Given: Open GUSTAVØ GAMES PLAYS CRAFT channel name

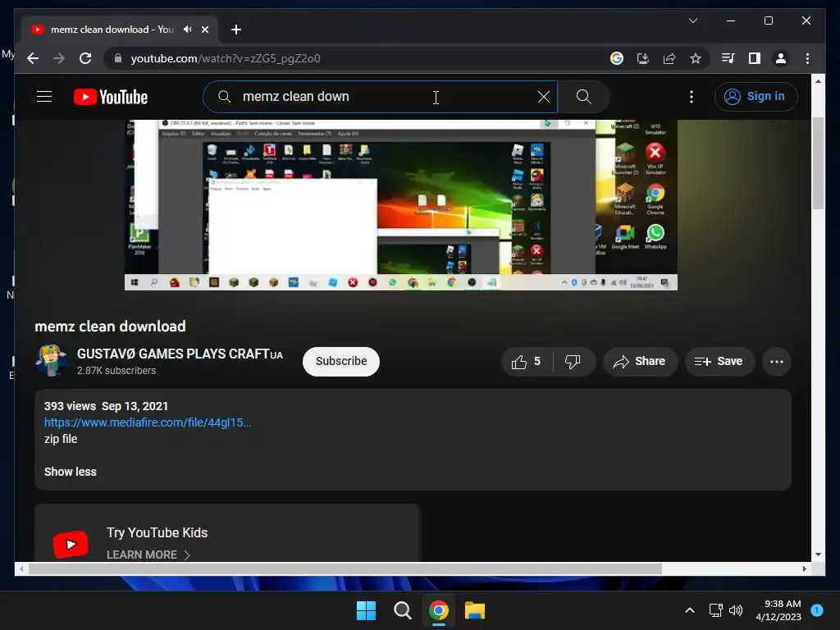Looking at the screenshot, I should 180,354.
